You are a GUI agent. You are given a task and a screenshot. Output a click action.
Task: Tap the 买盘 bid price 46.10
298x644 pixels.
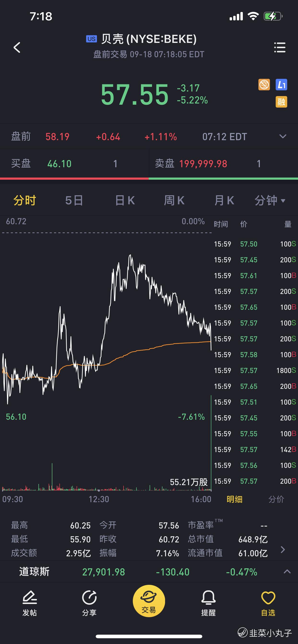(x=59, y=164)
